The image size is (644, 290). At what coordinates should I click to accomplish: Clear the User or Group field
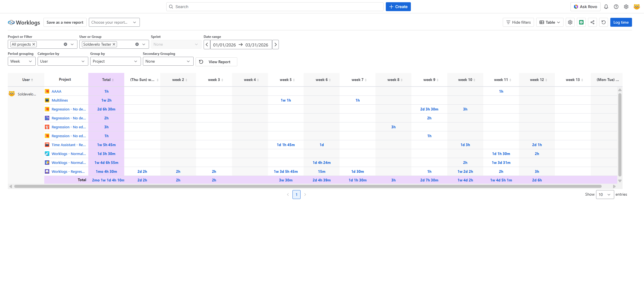(137, 44)
